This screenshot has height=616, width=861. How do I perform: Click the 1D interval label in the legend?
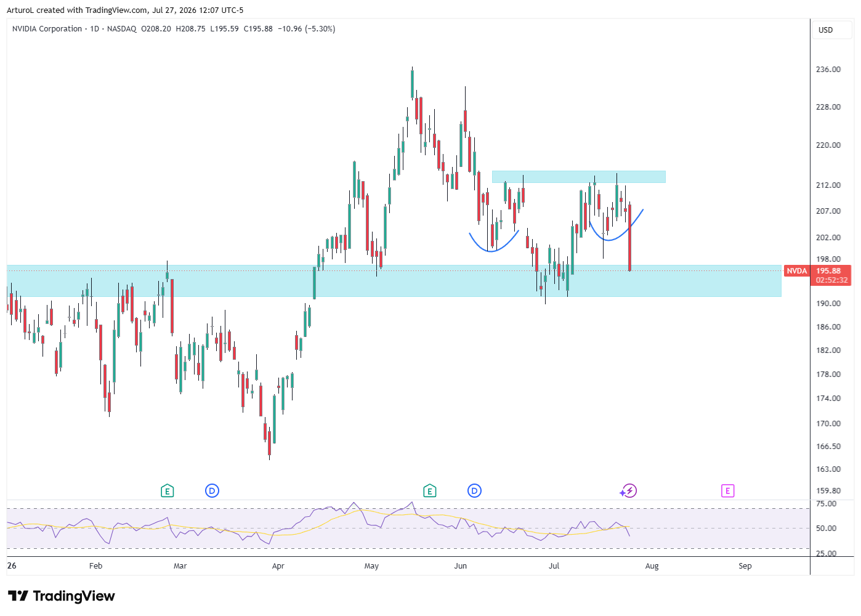[x=95, y=29]
